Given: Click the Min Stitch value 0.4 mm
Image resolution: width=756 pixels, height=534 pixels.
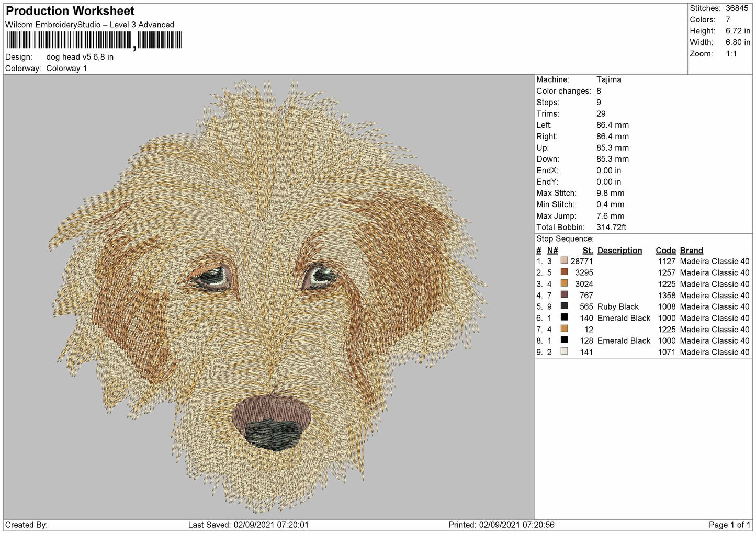Looking at the screenshot, I should pyautogui.click(x=610, y=204).
